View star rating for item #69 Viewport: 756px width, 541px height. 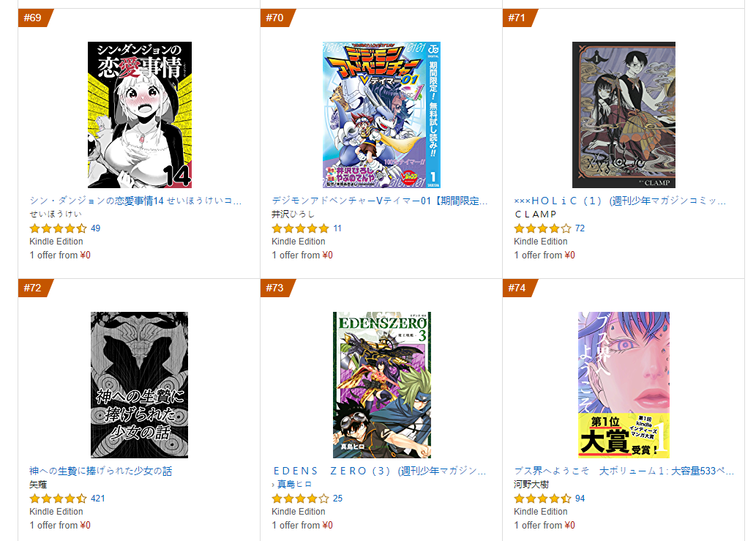point(59,228)
